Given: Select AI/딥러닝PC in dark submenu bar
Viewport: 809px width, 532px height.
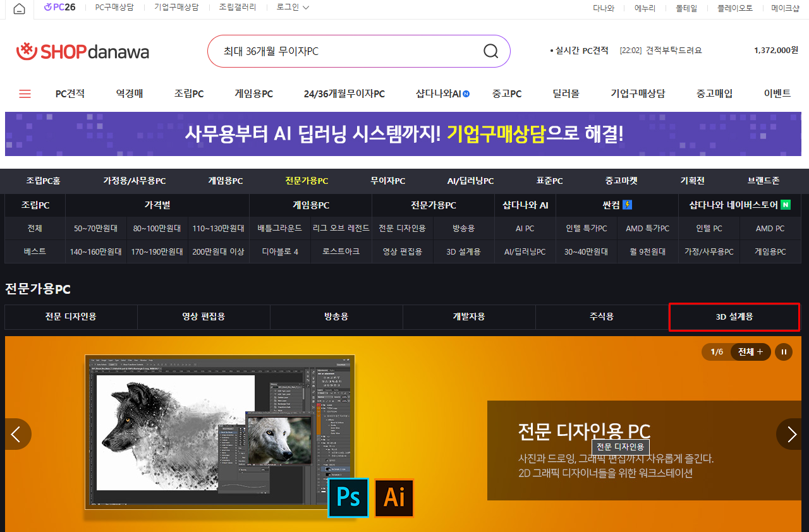Looking at the screenshot, I should pos(471,181).
